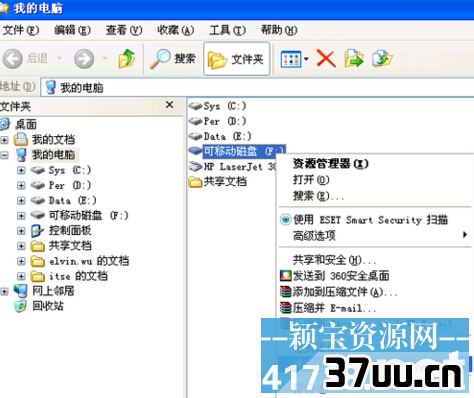Open the Tools (T) menu
The image size is (474, 398).
227,30
